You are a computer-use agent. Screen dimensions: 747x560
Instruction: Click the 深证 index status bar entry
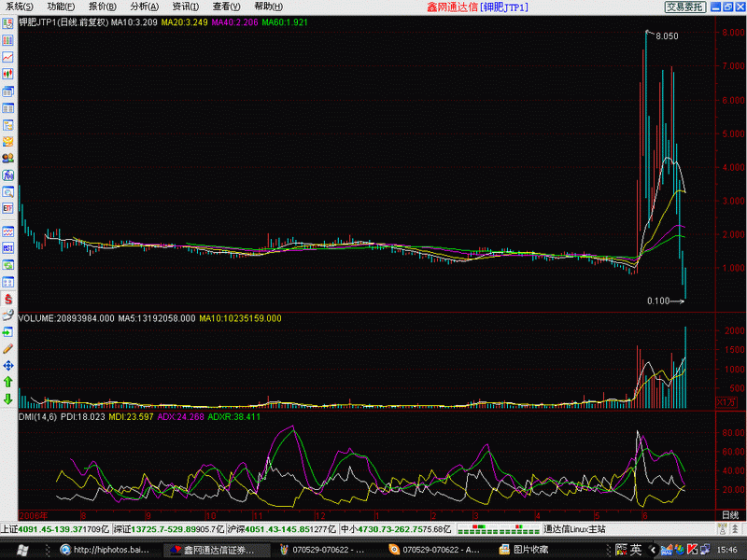[x=169, y=529]
